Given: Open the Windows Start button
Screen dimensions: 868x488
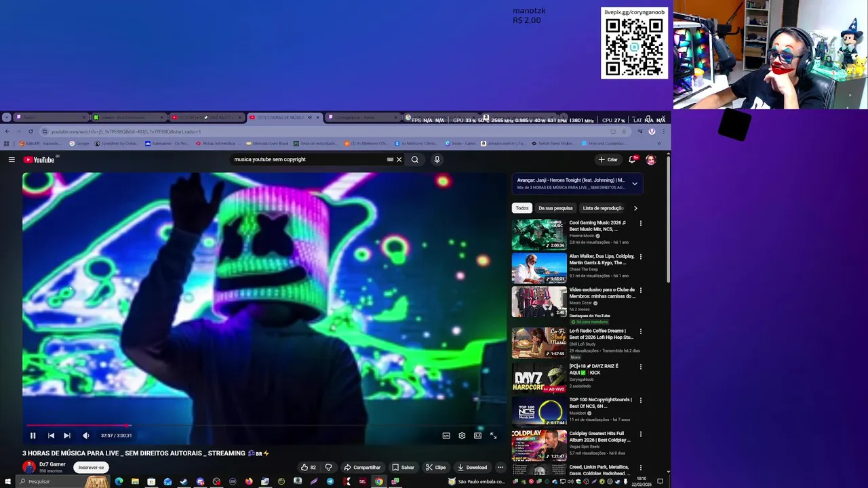Looking at the screenshot, I should pos(7,481).
